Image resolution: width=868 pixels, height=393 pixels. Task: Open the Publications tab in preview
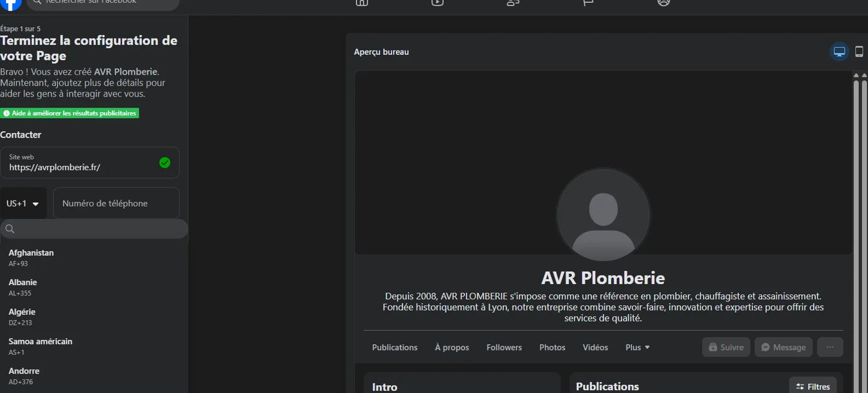[395, 347]
